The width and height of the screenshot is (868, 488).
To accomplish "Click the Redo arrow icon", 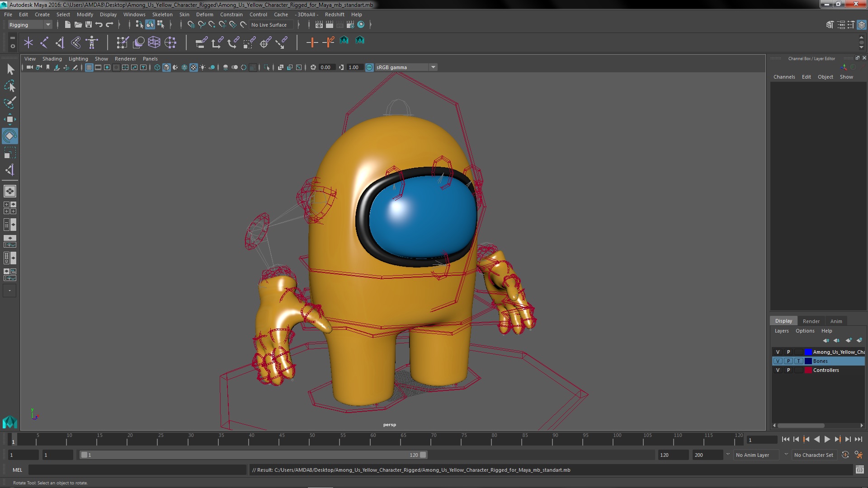I will click(x=109, y=25).
